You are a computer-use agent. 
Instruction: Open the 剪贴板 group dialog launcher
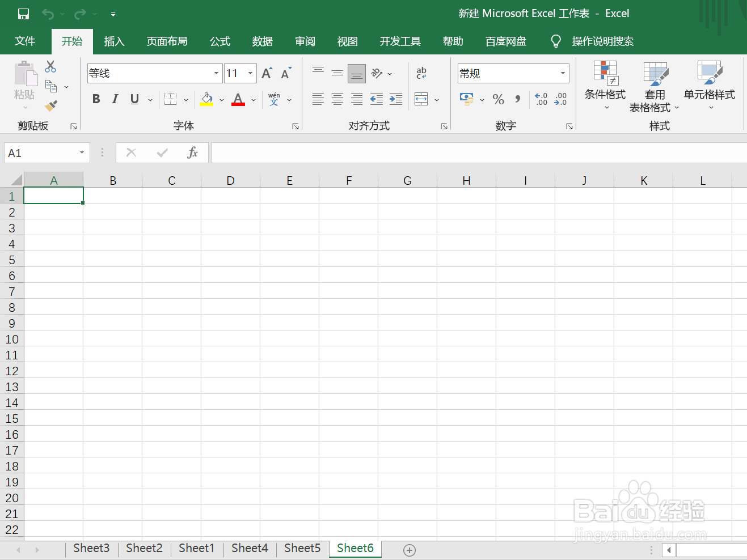[74, 126]
